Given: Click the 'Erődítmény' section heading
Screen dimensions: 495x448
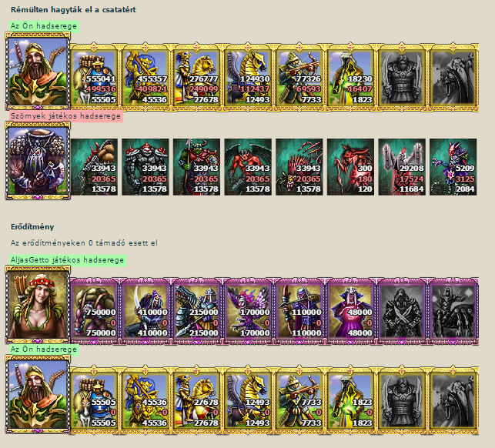Looking at the screenshot, I should 32,226.
